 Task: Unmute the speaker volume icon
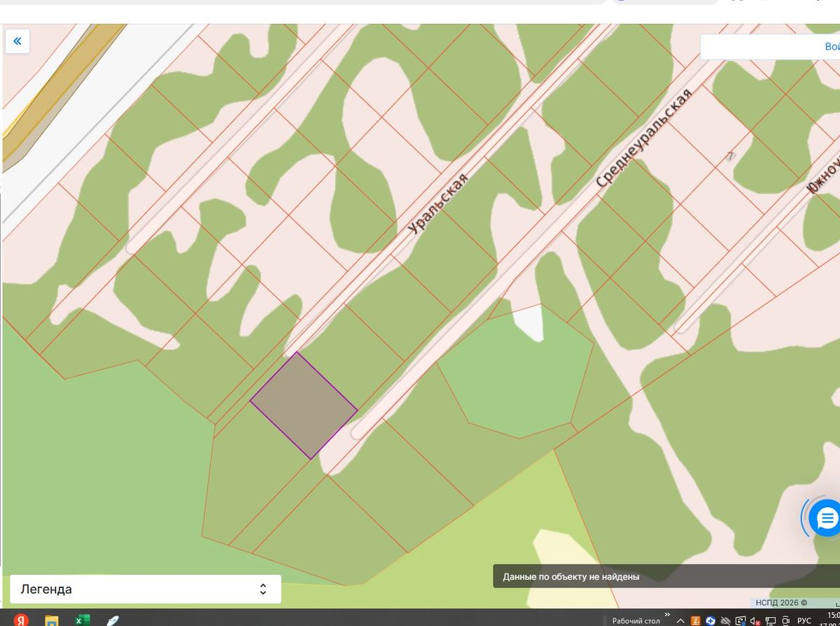pos(755,621)
